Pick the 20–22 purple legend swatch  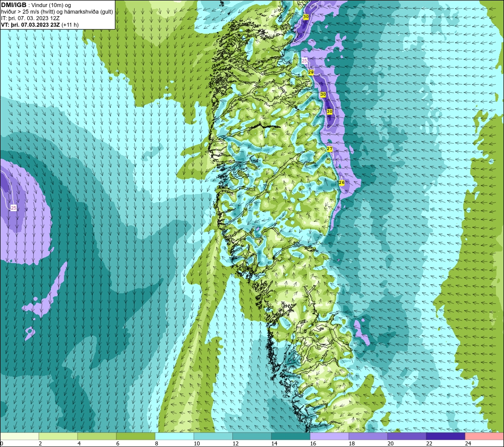click(407, 436)
